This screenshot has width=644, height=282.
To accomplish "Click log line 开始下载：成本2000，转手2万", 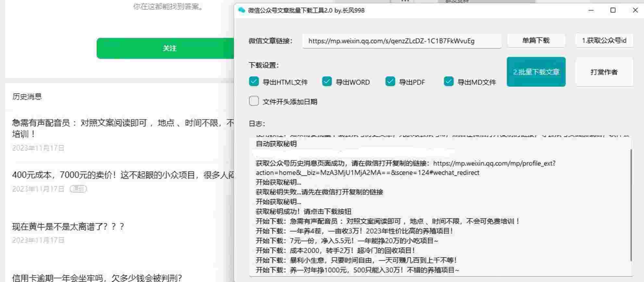I will [x=335, y=250].
